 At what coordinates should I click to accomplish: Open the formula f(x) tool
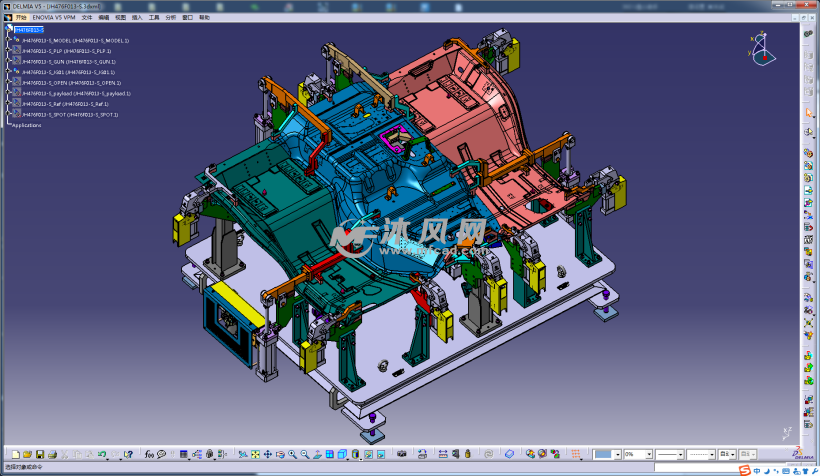tap(148, 455)
